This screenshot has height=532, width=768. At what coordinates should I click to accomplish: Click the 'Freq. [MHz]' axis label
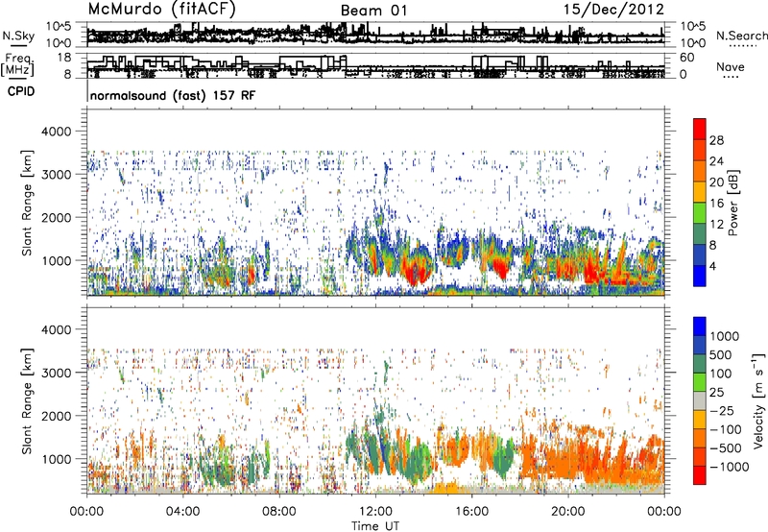(19, 64)
